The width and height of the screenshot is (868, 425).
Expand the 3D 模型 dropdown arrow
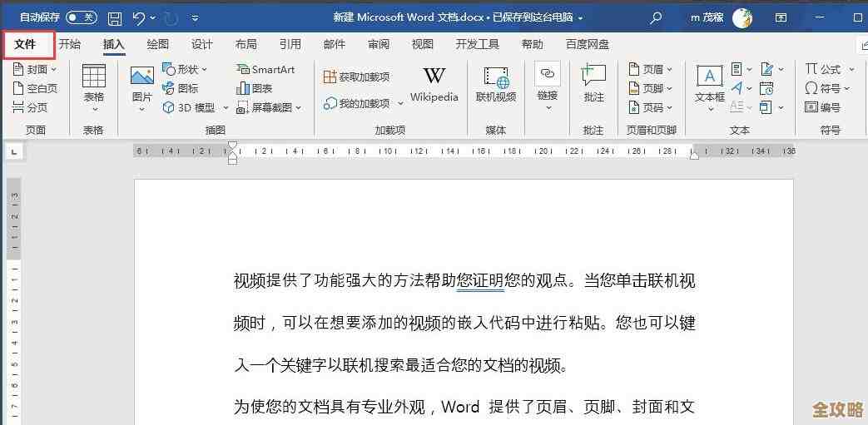coord(226,108)
